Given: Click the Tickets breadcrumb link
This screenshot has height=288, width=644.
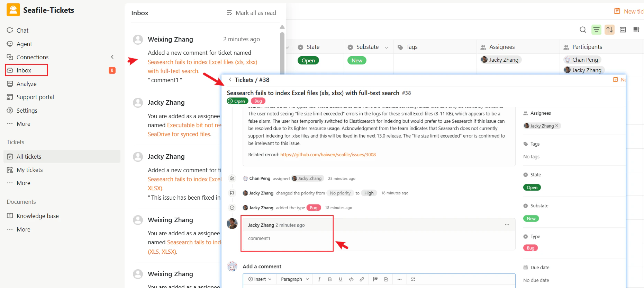Looking at the screenshot, I should point(244,80).
